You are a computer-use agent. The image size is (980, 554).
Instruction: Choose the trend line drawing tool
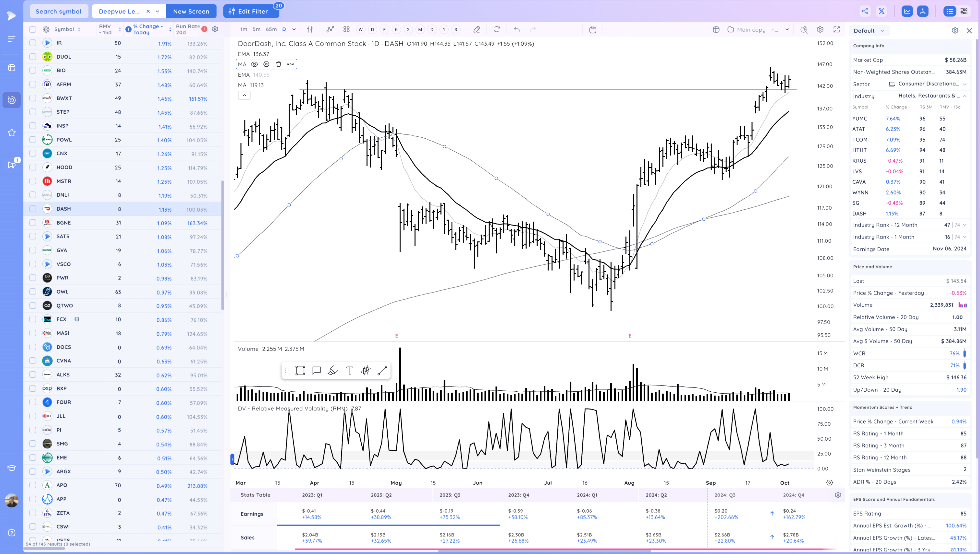tap(382, 371)
